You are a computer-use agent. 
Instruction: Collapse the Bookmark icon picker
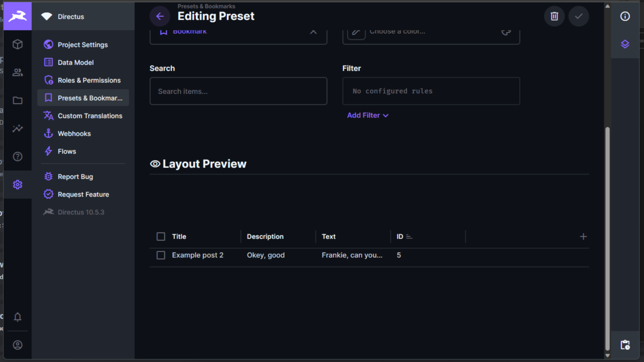tap(313, 32)
